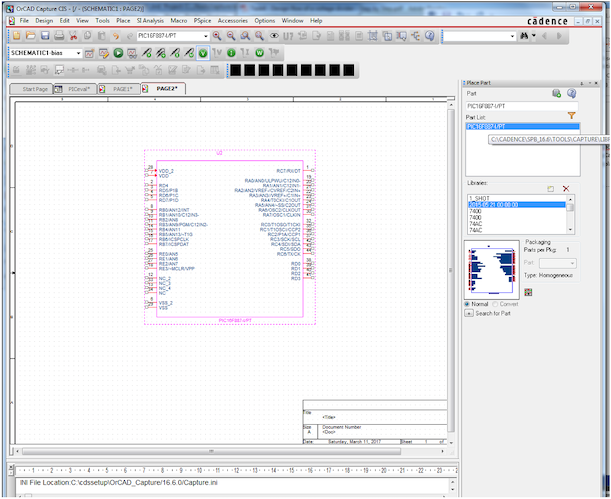This screenshot has height=499, width=611.
Task: Select the Normal radio button
Action: pos(468,304)
